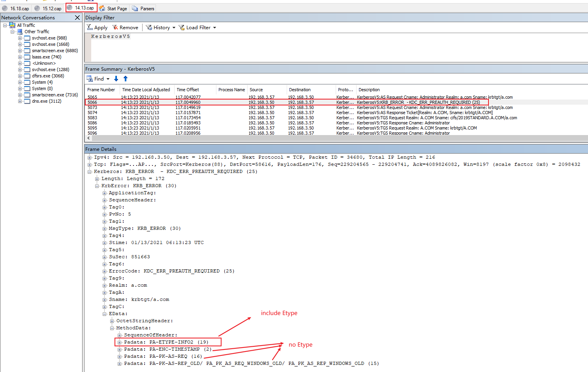Select the 14.13.cap tab
This screenshot has width=588, height=372.
click(x=81, y=8)
